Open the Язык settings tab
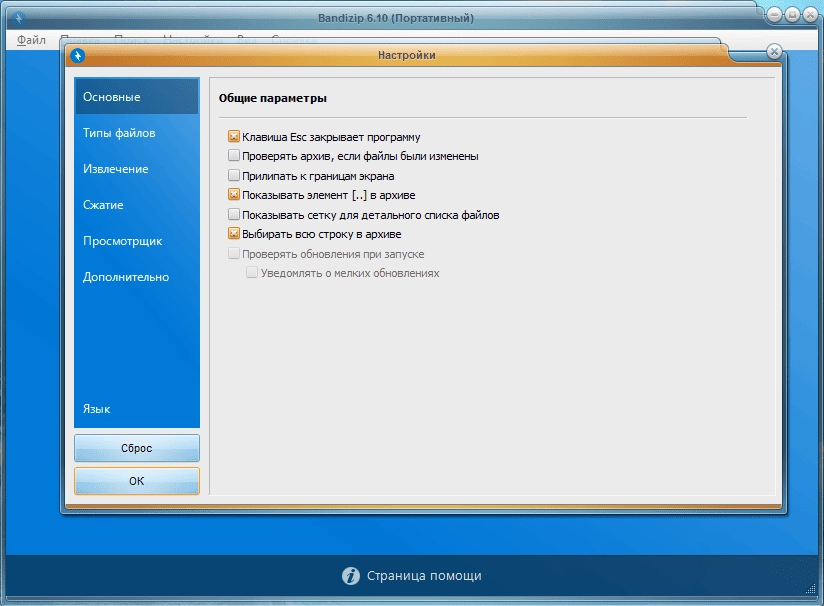 (x=137, y=409)
